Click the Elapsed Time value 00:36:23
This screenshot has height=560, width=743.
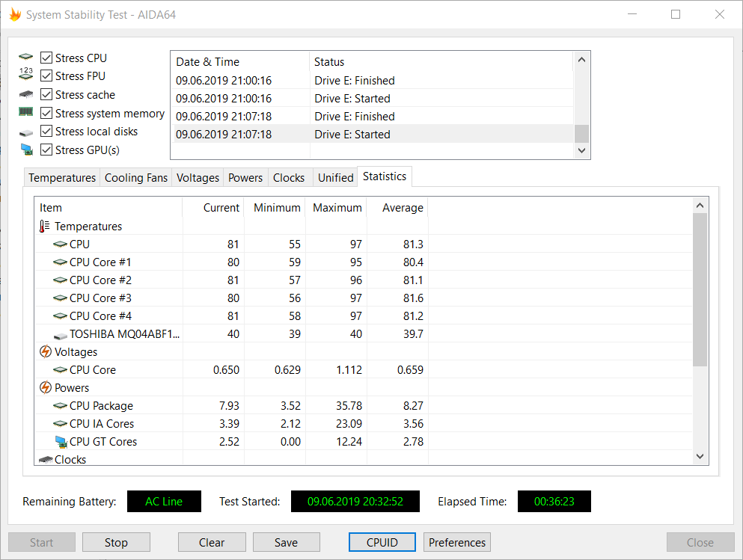[554, 501]
